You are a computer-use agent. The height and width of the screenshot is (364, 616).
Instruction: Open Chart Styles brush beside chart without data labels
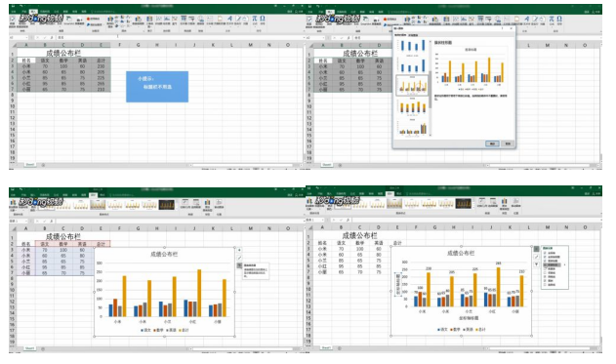point(239,258)
